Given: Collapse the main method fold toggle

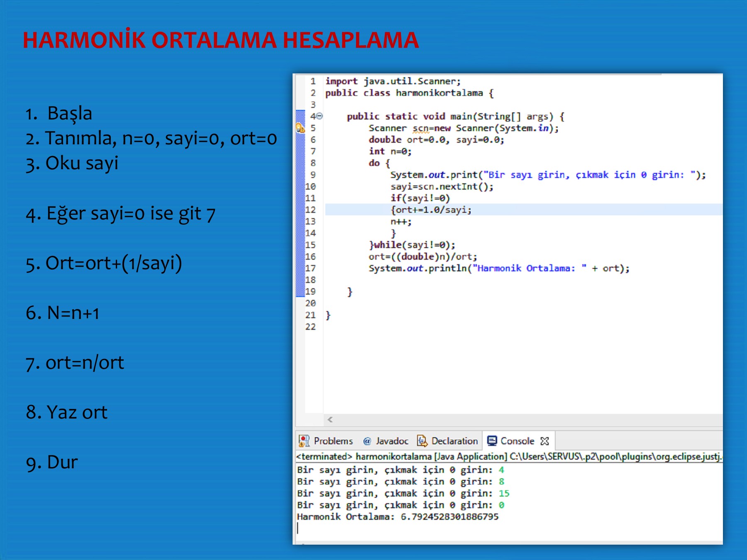Looking at the screenshot, I should coord(320,117).
